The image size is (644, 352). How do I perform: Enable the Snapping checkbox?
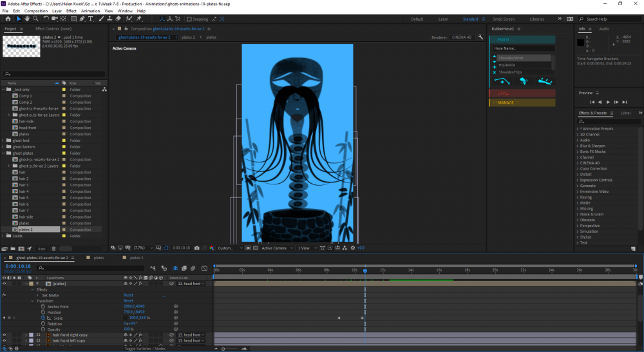(189, 19)
